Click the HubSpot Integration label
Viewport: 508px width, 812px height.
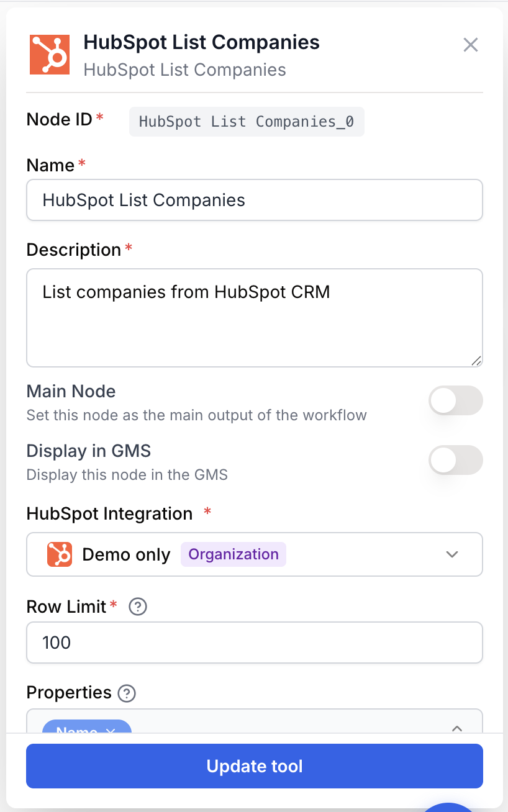point(110,514)
